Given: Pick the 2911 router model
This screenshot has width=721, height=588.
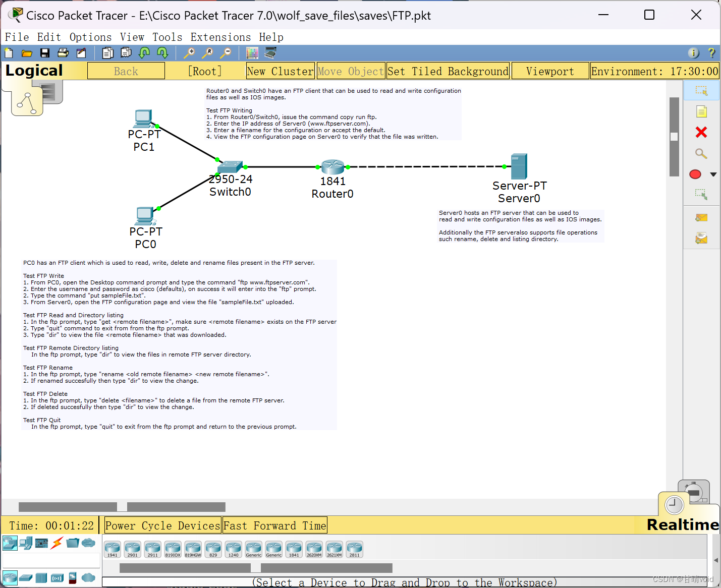Looking at the screenshot, I should [152, 550].
